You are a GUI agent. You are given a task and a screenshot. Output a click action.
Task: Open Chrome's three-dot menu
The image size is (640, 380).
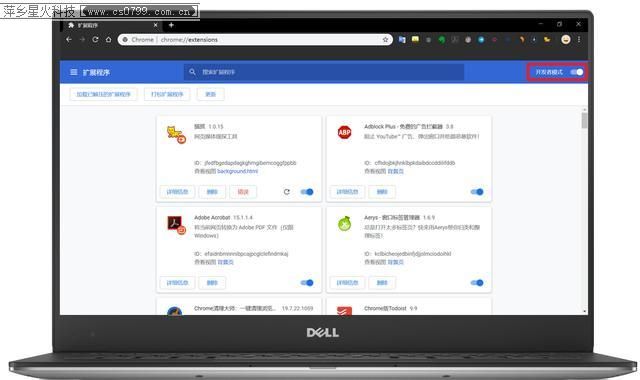[579, 40]
